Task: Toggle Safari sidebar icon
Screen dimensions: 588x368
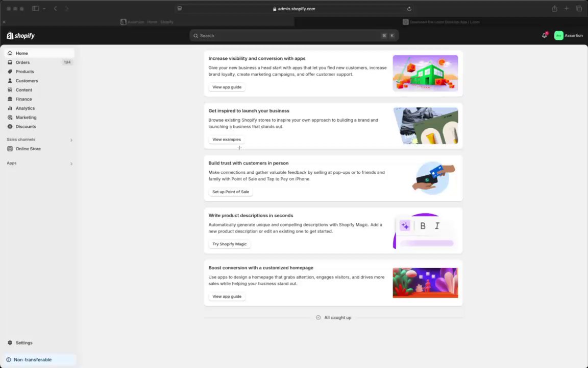Action: click(35, 9)
